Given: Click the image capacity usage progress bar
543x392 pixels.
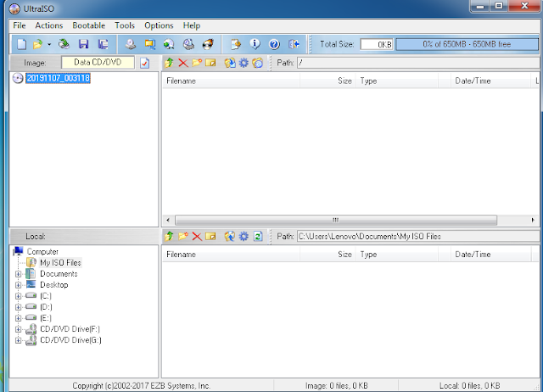Looking at the screenshot, I should (465, 44).
